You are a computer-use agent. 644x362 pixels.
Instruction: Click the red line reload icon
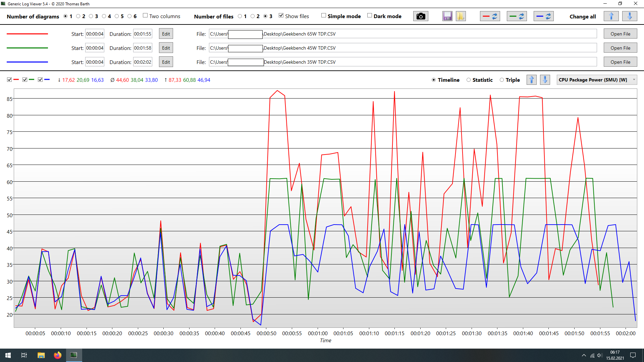490,16
